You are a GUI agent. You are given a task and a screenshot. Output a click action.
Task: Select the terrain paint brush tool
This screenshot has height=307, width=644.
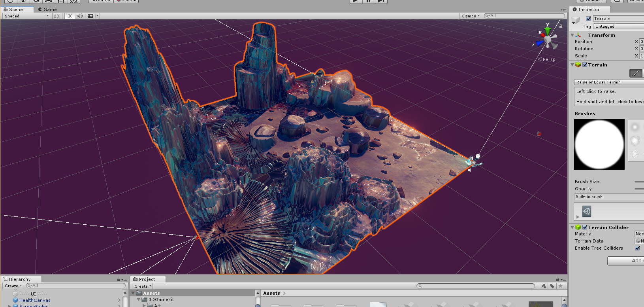click(635, 73)
